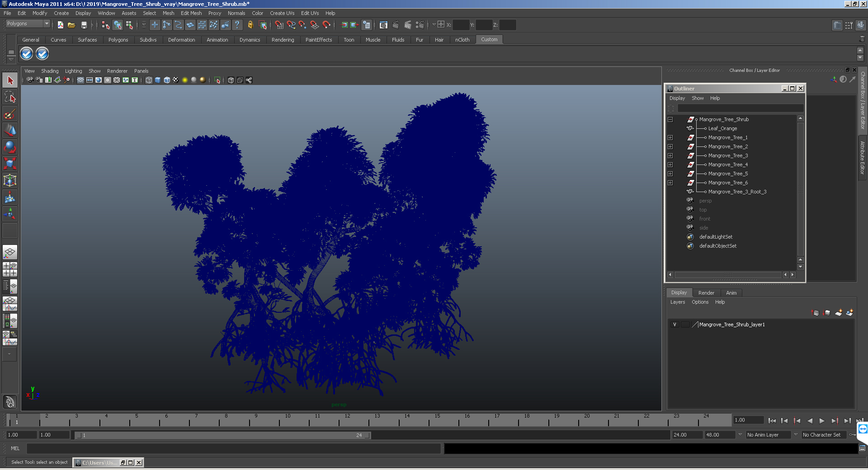
Task: Activate the Lasso select tool
Action: click(x=10, y=97)
